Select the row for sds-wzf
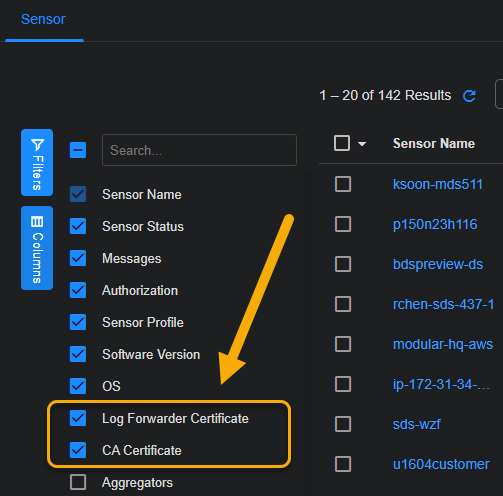 pos(343,424)
